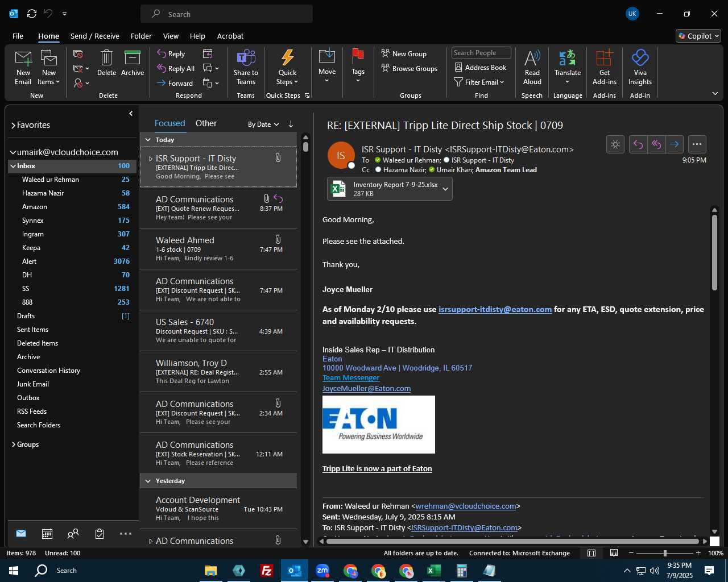The width and height of the screenshot is (728, 582).
Task: Open Address Book
Action: point(480,68)
